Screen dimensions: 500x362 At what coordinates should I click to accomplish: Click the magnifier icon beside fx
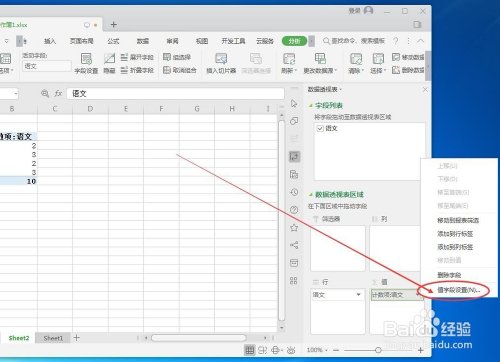coord(45,93)
